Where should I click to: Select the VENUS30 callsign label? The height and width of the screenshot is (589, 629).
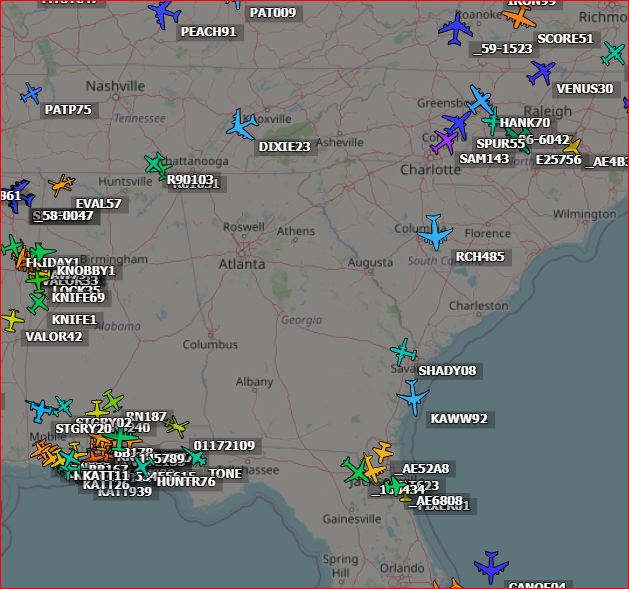point(585,89)
